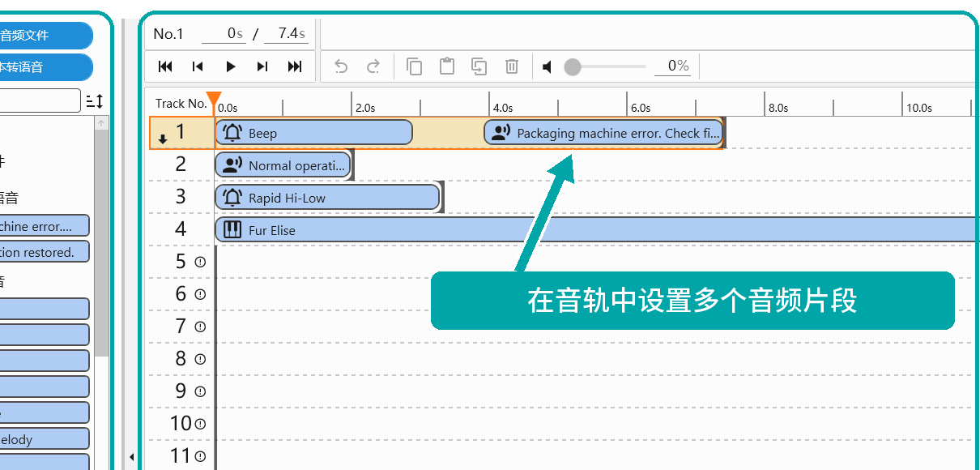Image resolution: width=980 pixels, height=470 pixels.
Task: Click the 6.0s ruler mark
Action: click(641, 108)
